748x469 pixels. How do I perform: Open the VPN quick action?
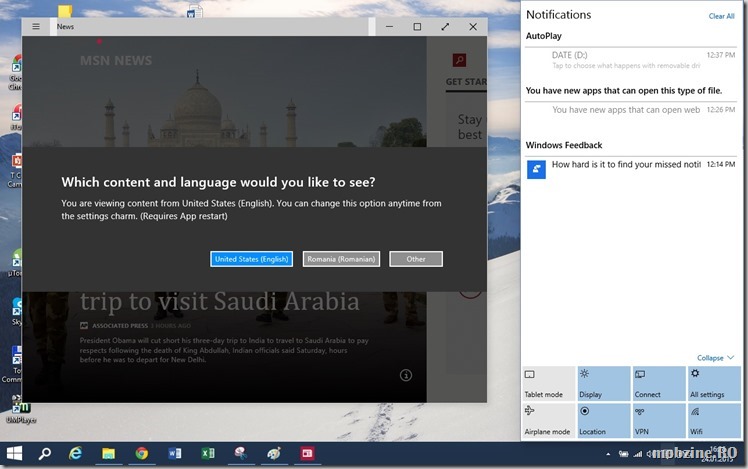tap(659, 420)
